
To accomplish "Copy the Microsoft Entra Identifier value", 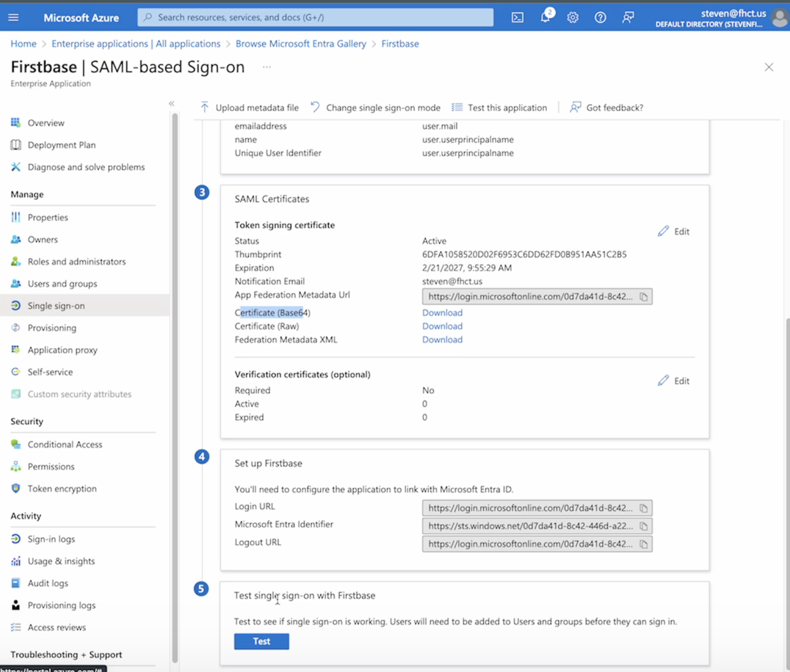I will point(644,526).
